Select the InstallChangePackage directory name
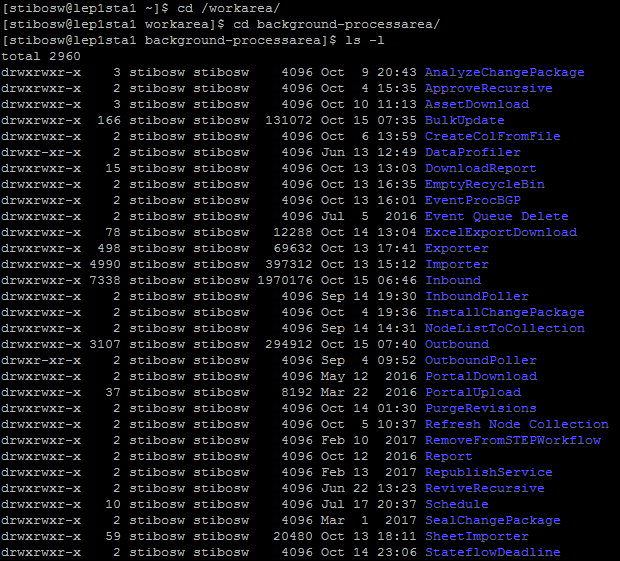This screenshot has height=561, width=620. pos(505,313)
